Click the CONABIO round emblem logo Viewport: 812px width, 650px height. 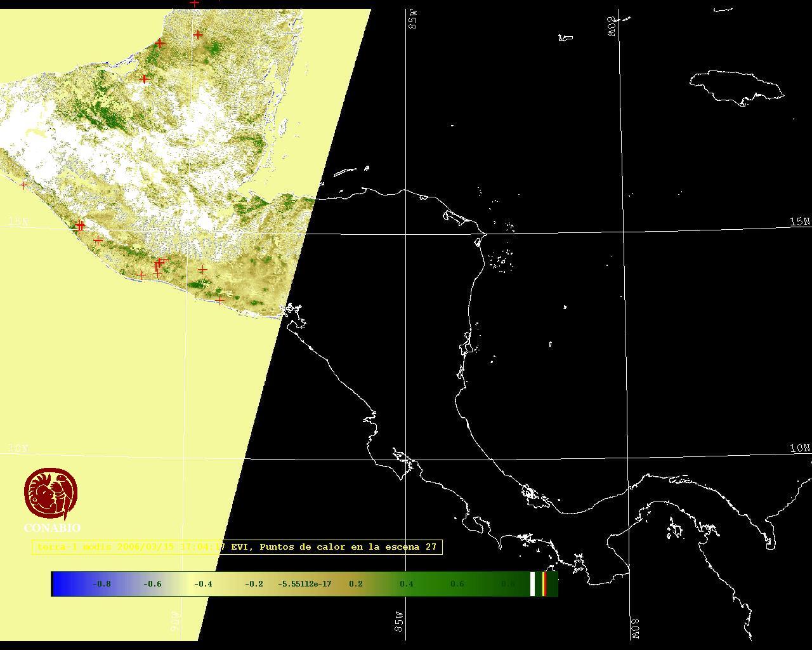51,494
